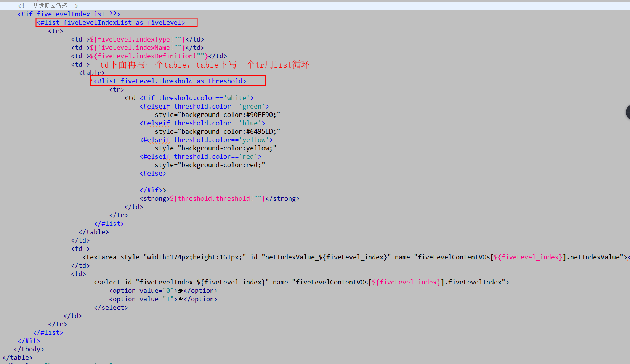The width and height of the screenshot is (630, 364).
Task: Click the '<#if fiveLevelIndexList ??>' line
Action: 69,14
